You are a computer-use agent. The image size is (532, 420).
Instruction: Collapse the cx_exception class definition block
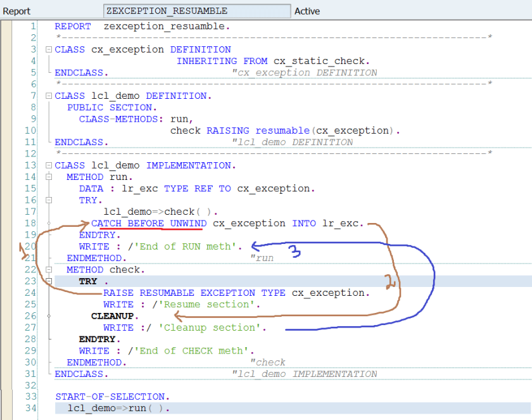pyautogui.click(x=49, y=49)
